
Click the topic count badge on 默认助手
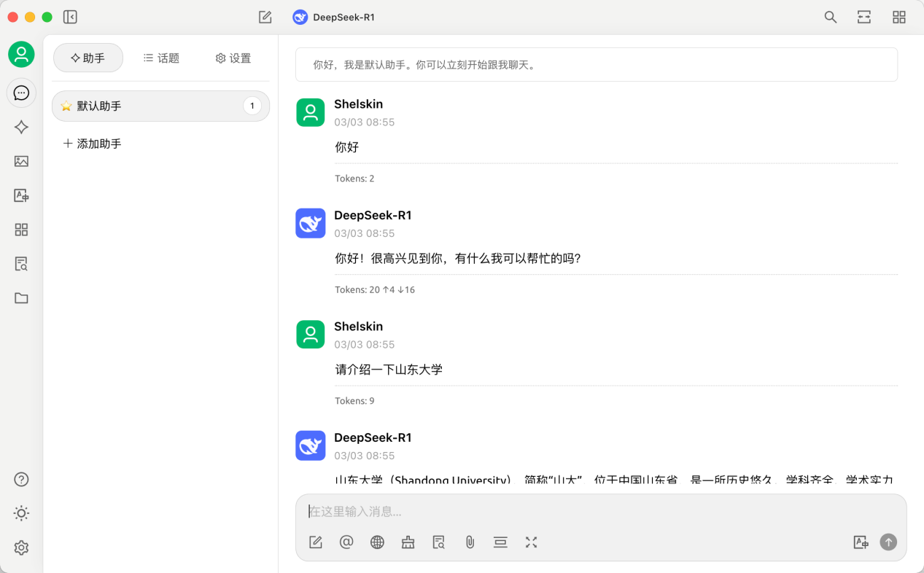[x=252, y=106]
